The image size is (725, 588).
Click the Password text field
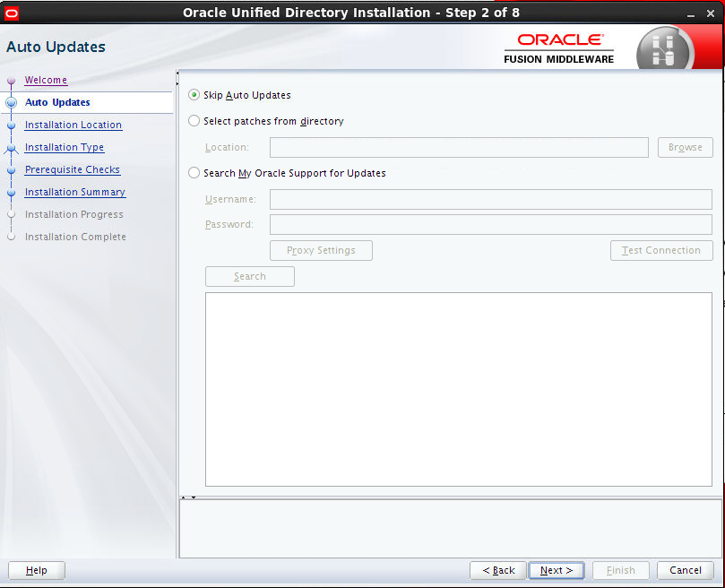pyautogui.click(x=490, y=224)
